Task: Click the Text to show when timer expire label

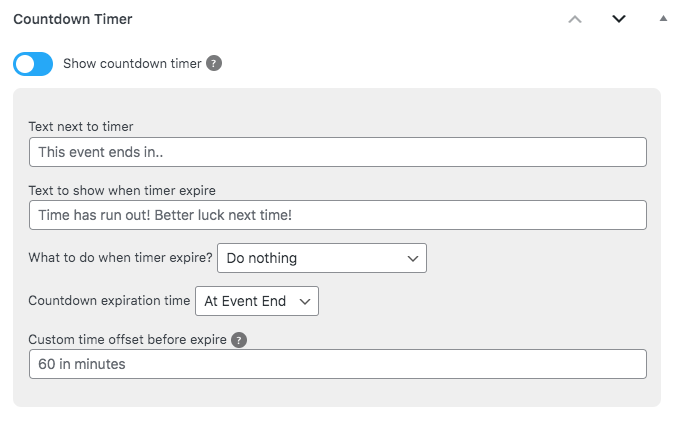Action: [x=122, y=191]
